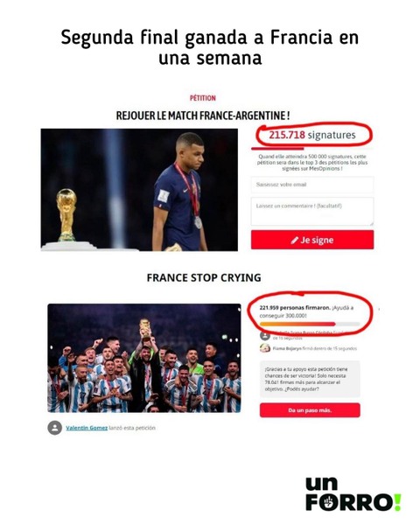
Task: Click the 'REJOUER LE MATCH FRANCE-ARGENTINE' title
Action: tap(203, 115)
